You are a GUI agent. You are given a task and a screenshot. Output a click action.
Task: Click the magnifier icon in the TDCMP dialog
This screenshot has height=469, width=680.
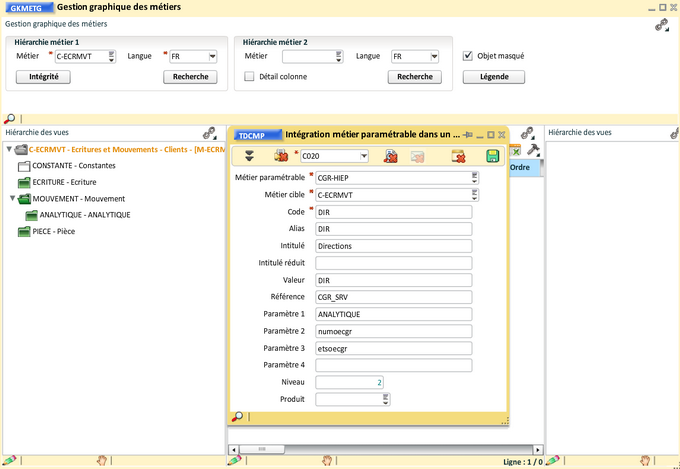pyautogui.click(x=237, y=417)
